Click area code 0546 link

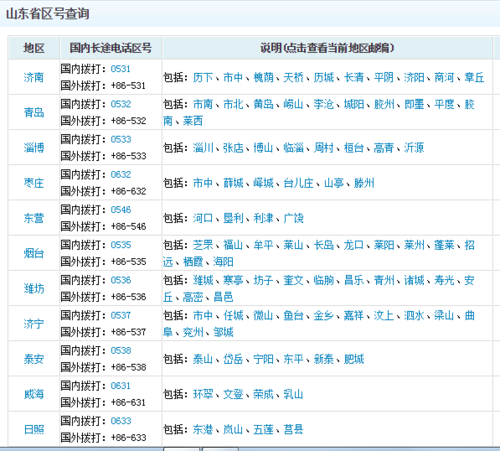pos(121,210)
